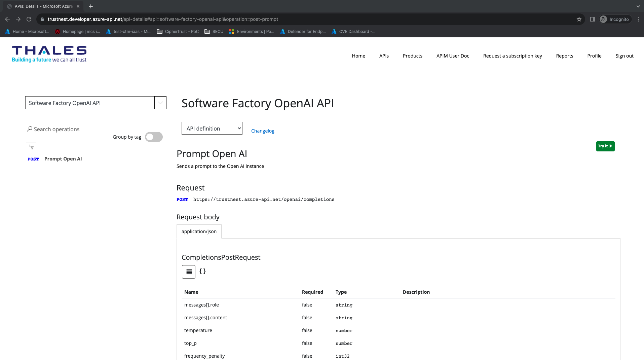The width and height of the screenshot is (644, 360).
Task: Switch to table schema view icon
Action: pos(189,272)
